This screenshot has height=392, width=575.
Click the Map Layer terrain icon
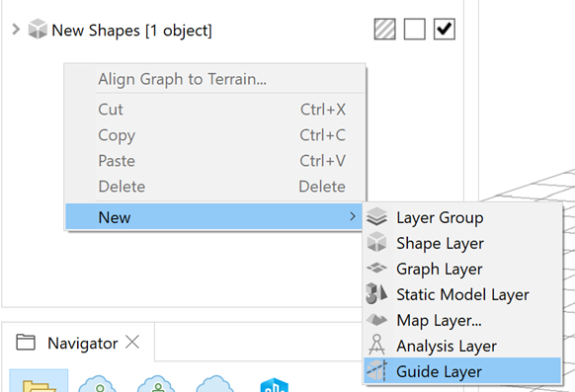(376, 320)
